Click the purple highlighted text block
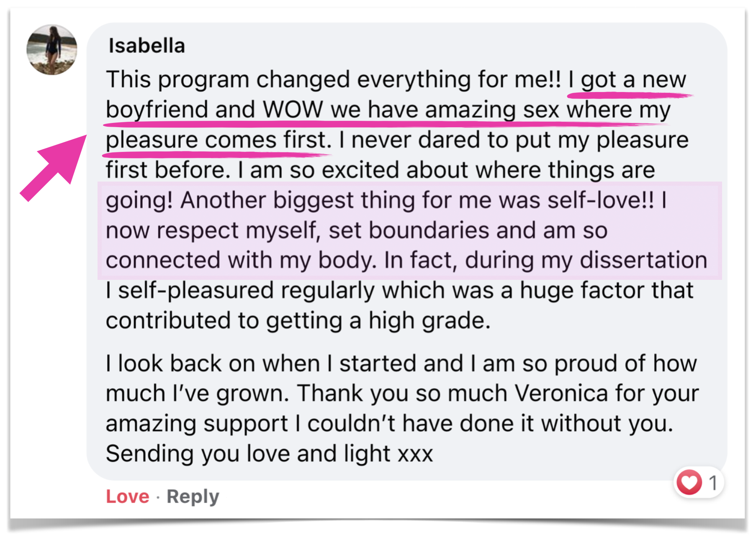 click(x=409, y=230)
